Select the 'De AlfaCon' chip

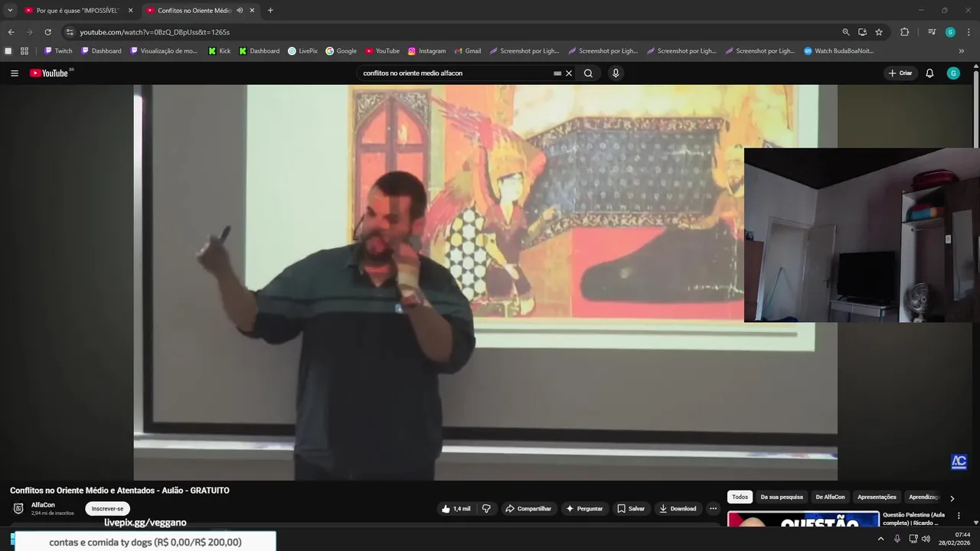tap(830, 497)
